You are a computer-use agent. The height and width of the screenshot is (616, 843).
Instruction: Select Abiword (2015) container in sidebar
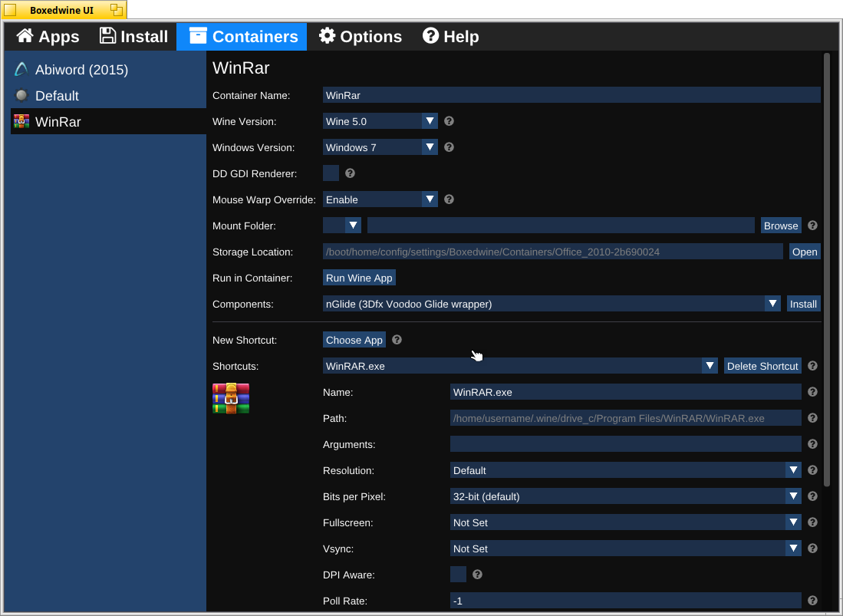[109, 69]
